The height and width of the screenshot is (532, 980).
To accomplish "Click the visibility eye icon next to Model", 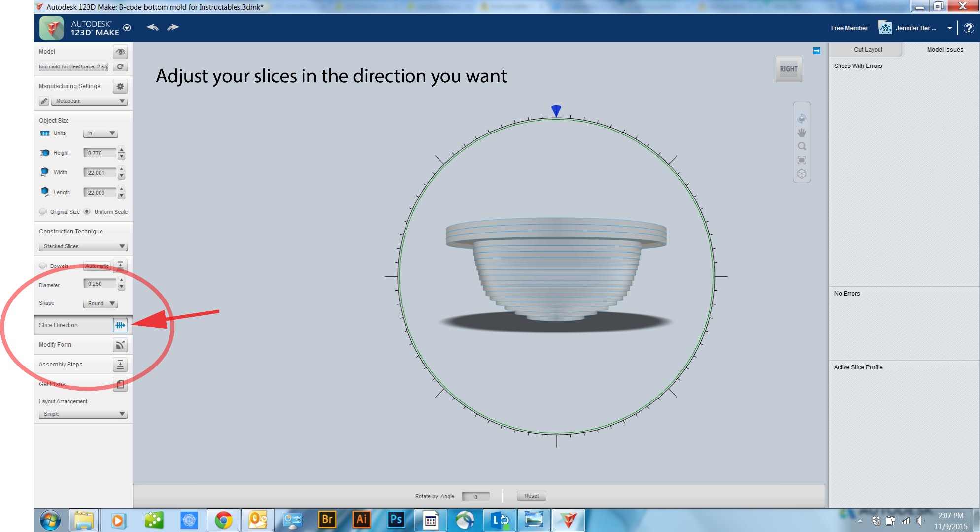I will point(120,51).
